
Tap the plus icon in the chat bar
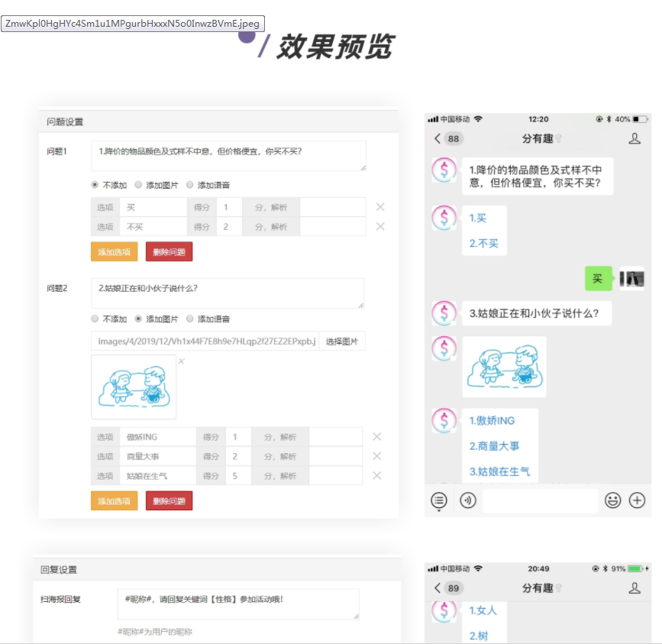click(x=637, y=500)
